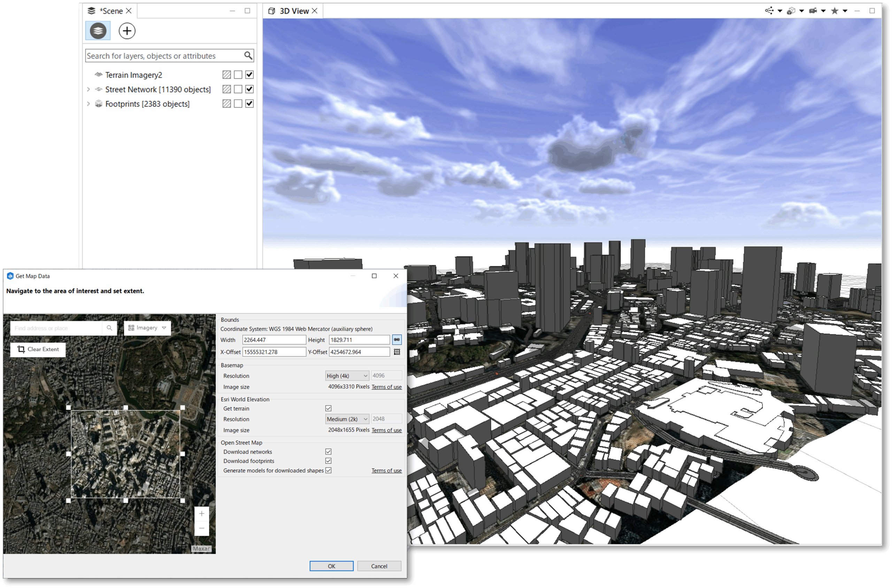This screenshot has height=588, width=892.
Task: Expand the Footprints layer tree
Action: click(x=89, y=104)
